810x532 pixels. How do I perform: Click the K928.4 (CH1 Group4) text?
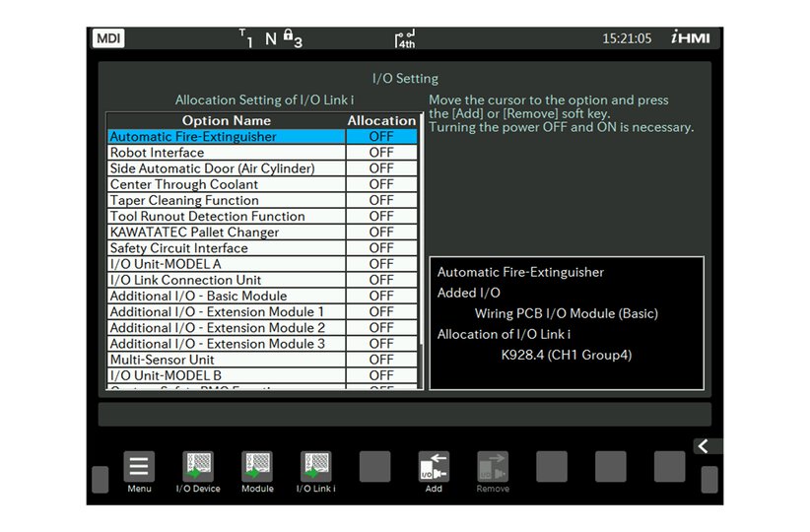tap(567, 355)
